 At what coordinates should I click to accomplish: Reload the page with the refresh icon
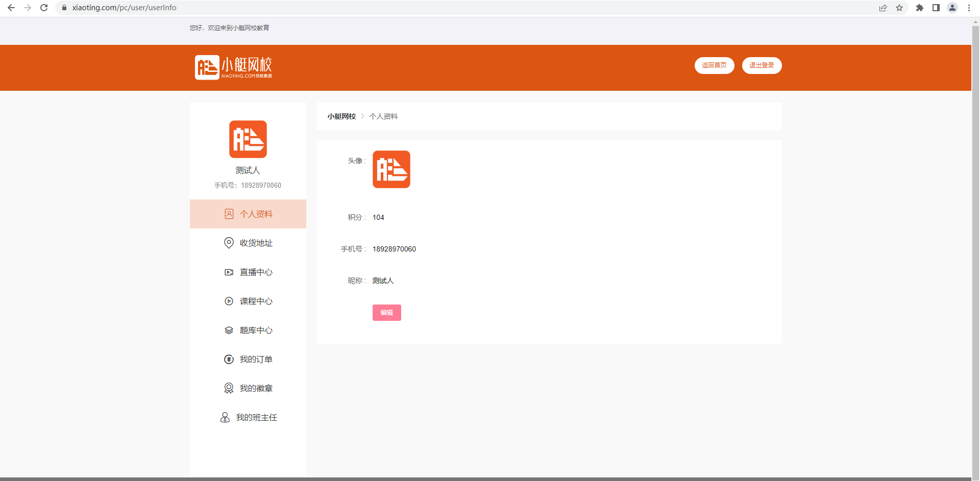click(44, 8)
